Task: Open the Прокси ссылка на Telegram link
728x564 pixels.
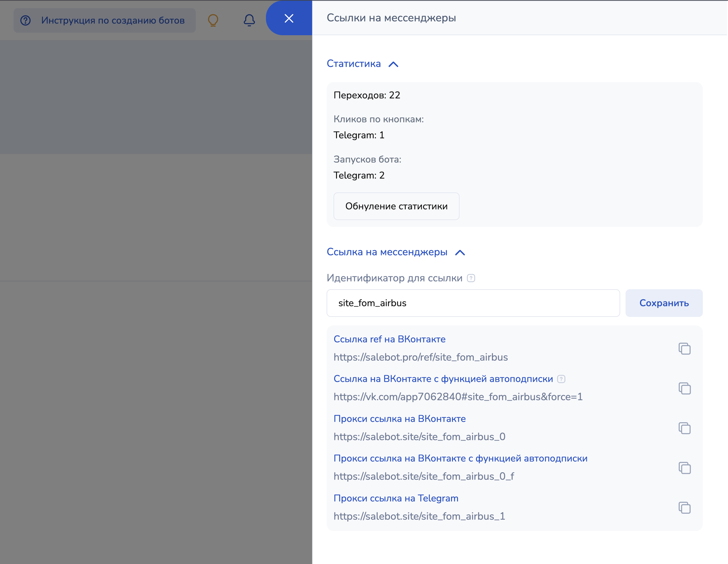Action: pos(396,498)
